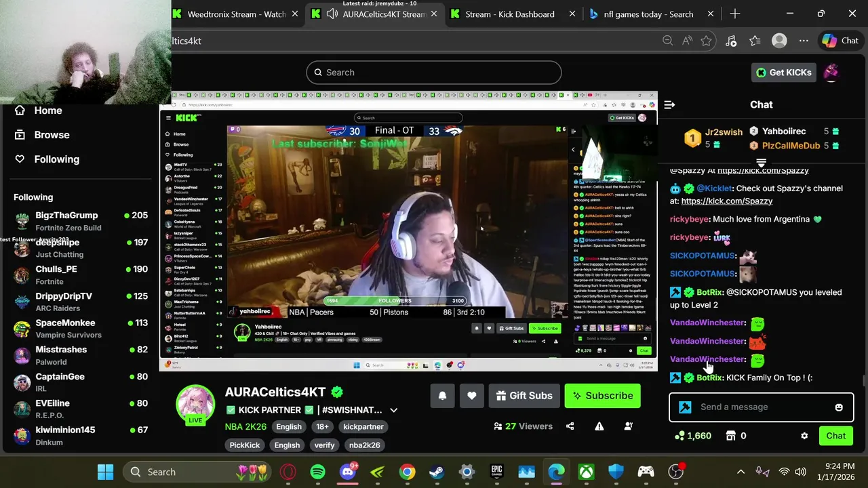Click the heart follow icon button
This screenshot has height=488, width=868.
coord(472,396)
